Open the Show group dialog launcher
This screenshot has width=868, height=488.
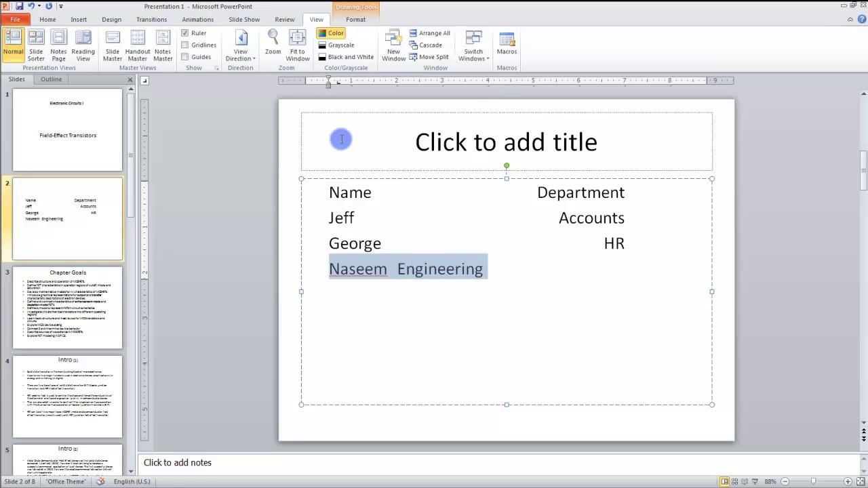point(218,68)
